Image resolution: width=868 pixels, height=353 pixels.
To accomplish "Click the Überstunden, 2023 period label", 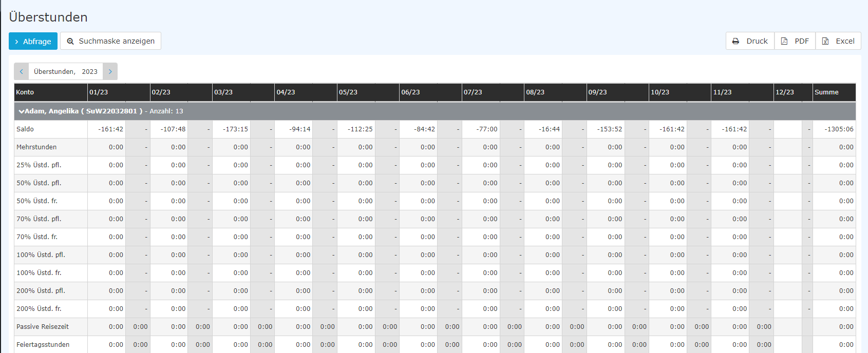I will [66, 71].
